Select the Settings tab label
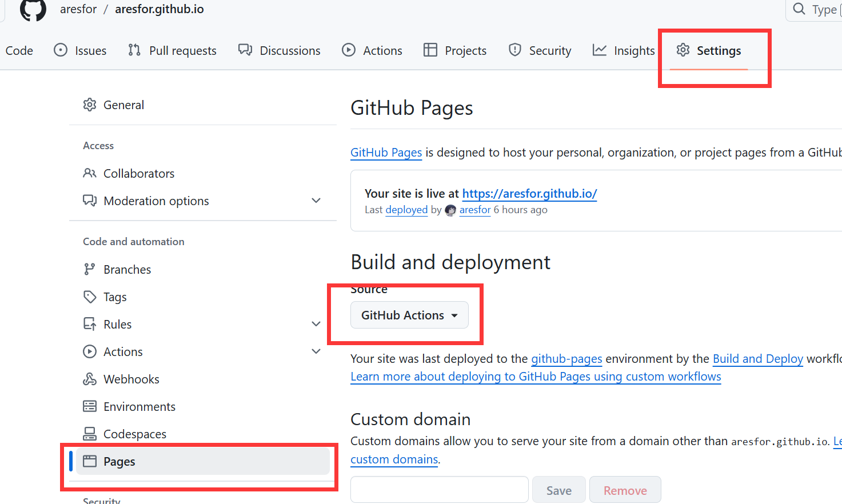Screen dimensions: 842x504 pyautogui.click(x=719, y=51)
